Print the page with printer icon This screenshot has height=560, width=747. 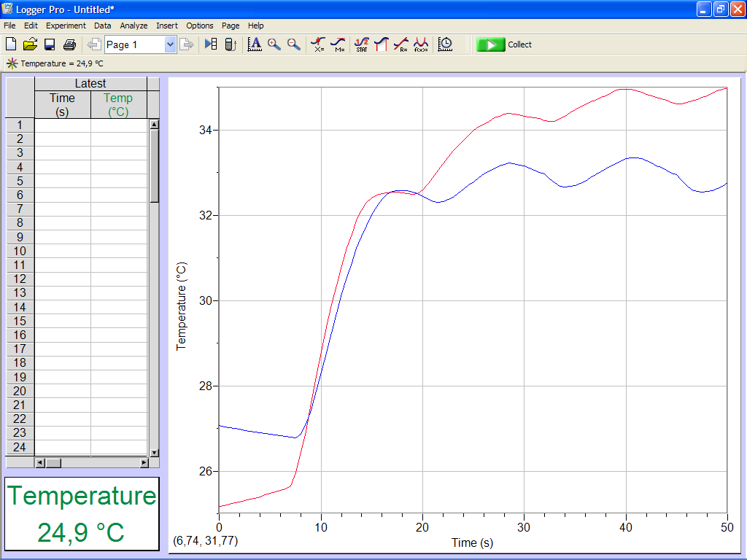[x=69, y=44]
